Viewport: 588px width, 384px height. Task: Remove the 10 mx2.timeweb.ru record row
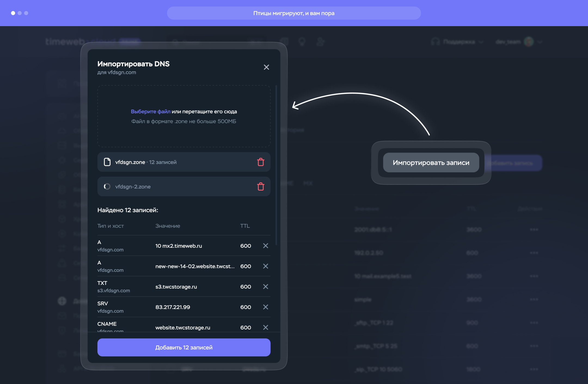265,246
